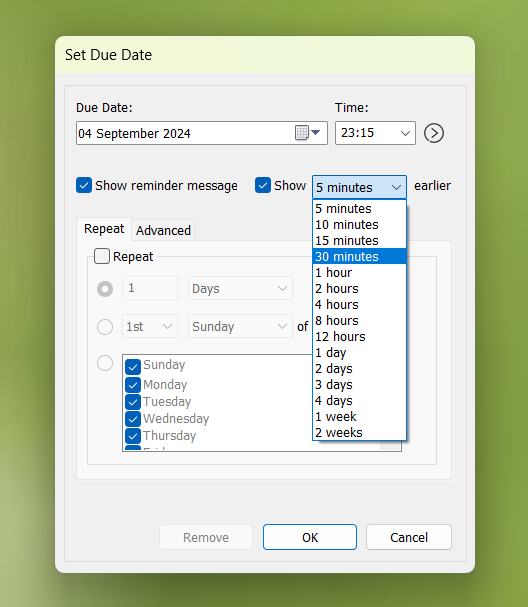Uncheck the Show earlier checkbox
Image resolution: width=528 pixels, height=607 pixels.
(263, 185)
